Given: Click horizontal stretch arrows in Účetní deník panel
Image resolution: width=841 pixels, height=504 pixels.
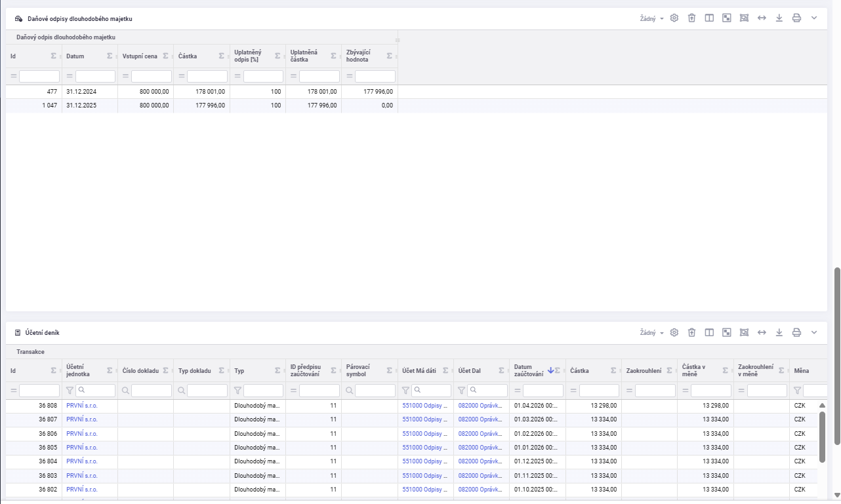Looking at the screenshot, I should click(762, 332).
